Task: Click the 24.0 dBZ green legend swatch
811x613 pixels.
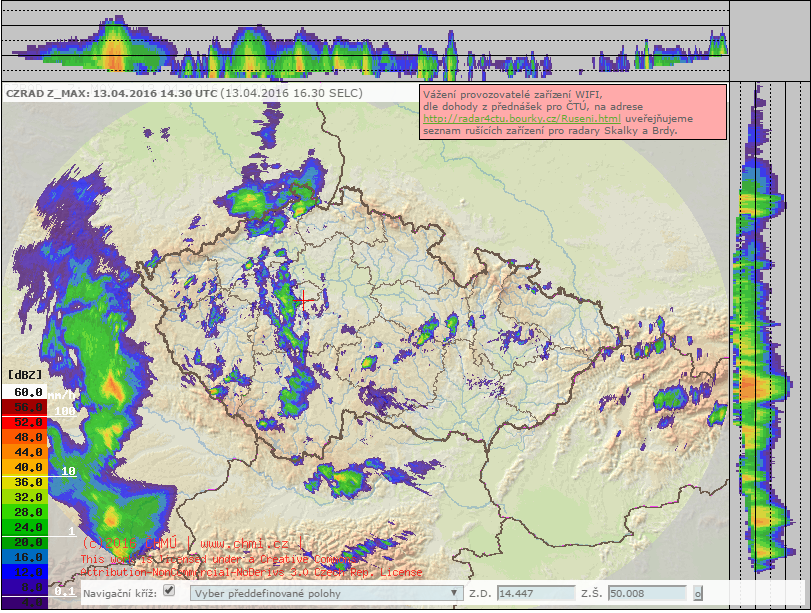Action: tap(24, 527)
